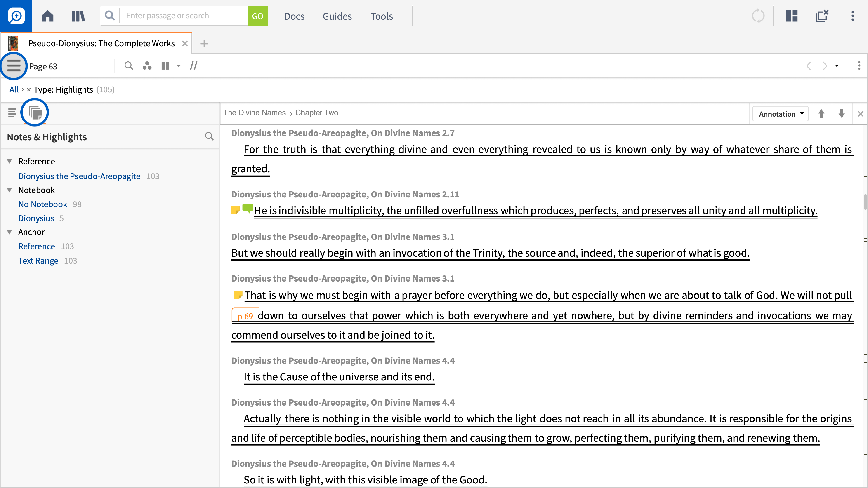Image resolution: width=868 pixels, height=488 pixels.
Task: Jump to previous annotation with up arrow
Action: click(x=821, y=114)
